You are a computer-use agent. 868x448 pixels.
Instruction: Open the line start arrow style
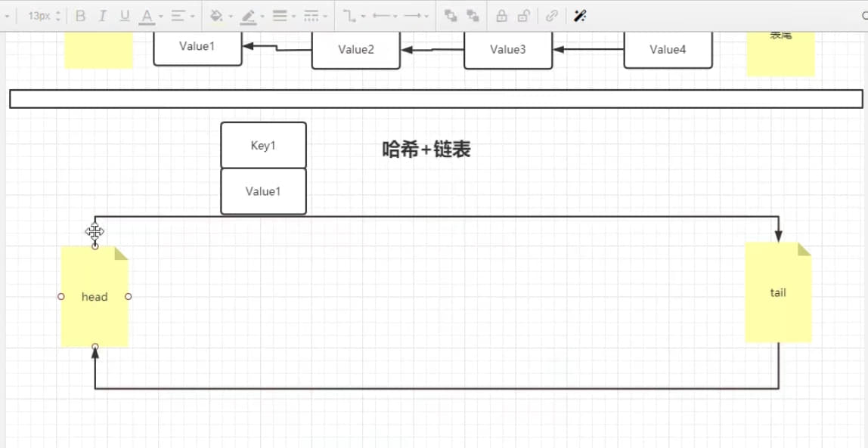pyautogui.click(x=381, y=16)
